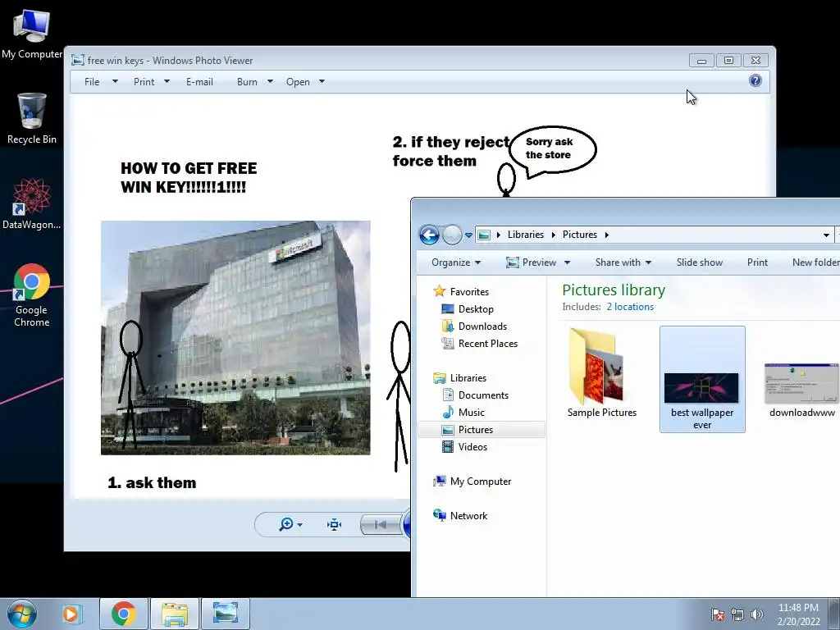
Task: Open the Burn menu dropdown arrow
Action: (270, 82)
